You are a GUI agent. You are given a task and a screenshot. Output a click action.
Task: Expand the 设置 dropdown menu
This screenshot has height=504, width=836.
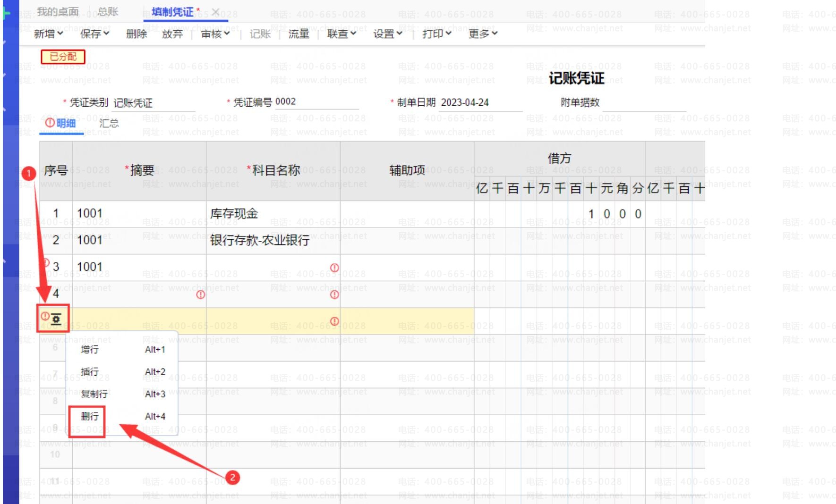388,34
